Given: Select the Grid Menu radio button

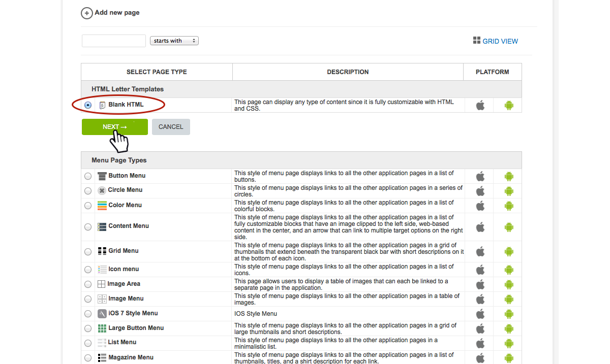Looking at the screenshot, I should [88, 251].
